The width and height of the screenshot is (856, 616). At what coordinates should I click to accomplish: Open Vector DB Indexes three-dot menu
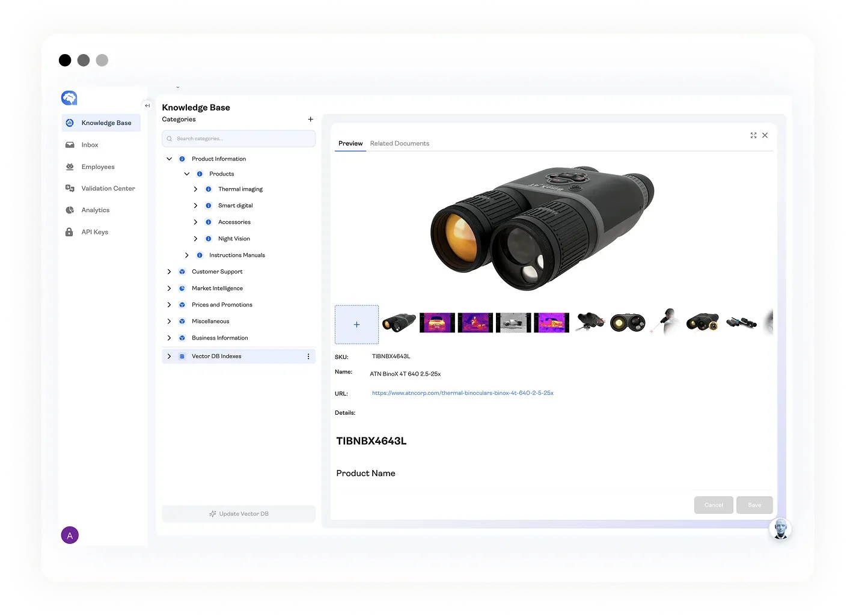pos(308,356)
